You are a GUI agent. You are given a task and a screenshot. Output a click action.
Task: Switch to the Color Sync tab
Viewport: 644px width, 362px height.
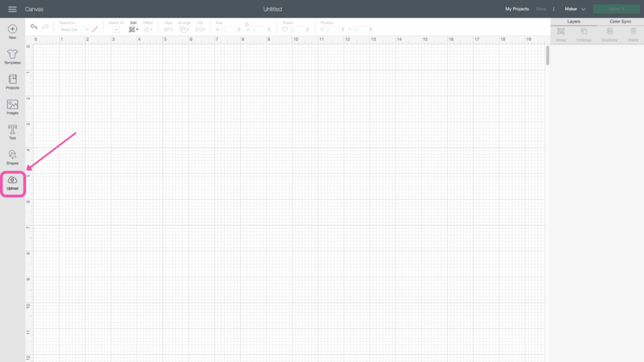[x=620, y=21]
